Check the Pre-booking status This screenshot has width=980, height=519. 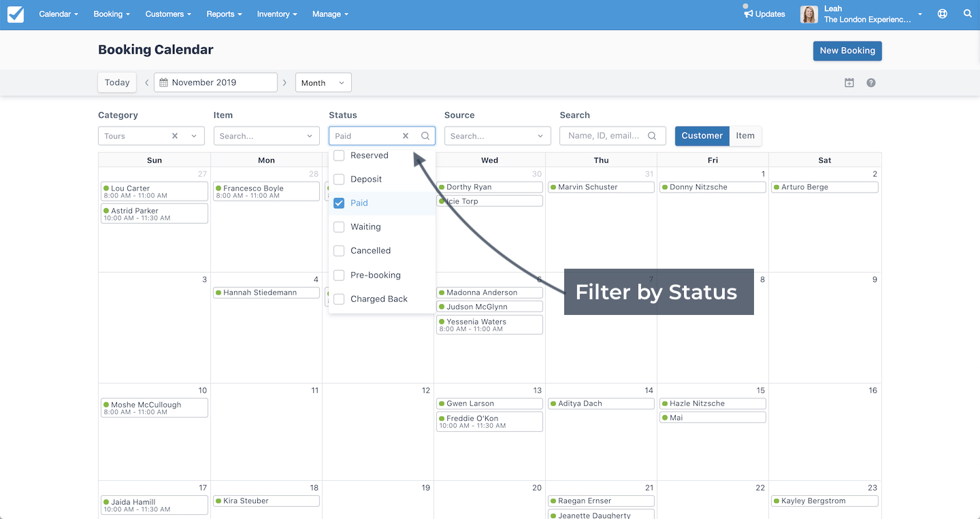click(339, 275)
